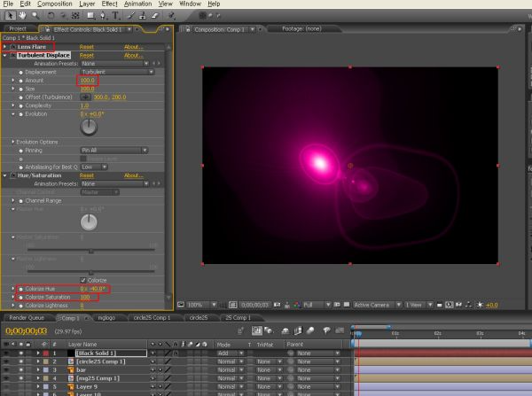The height and width of the screenshot is (396, 532).
Task: Switch to the Render Queue tab
Action: 27,318
